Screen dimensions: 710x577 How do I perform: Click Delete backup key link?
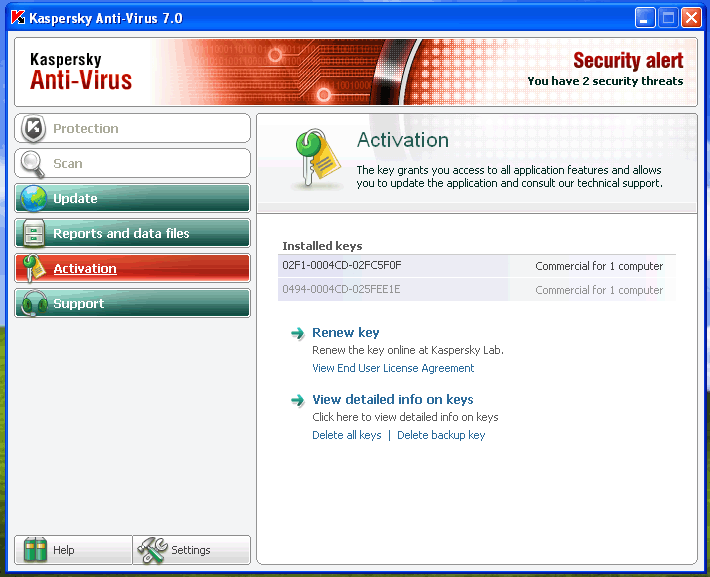441,435
